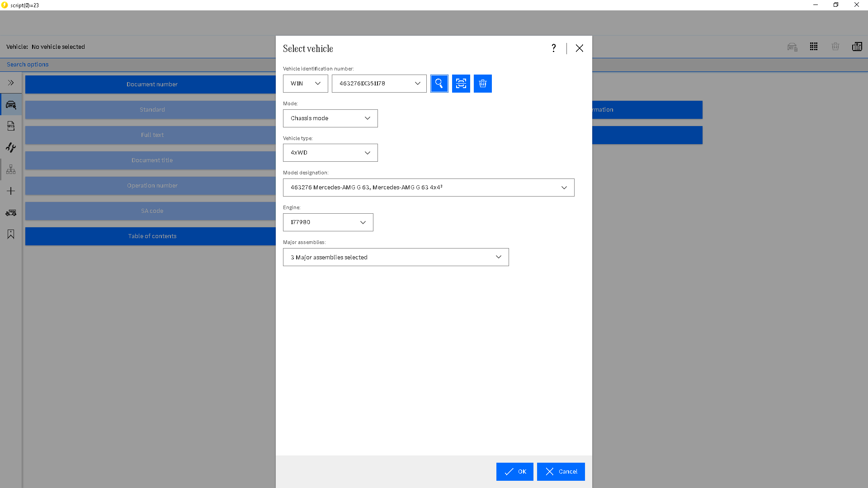Click the Table of contents button
The width and height of the screenshot is (868, 488).
(152, 236)
